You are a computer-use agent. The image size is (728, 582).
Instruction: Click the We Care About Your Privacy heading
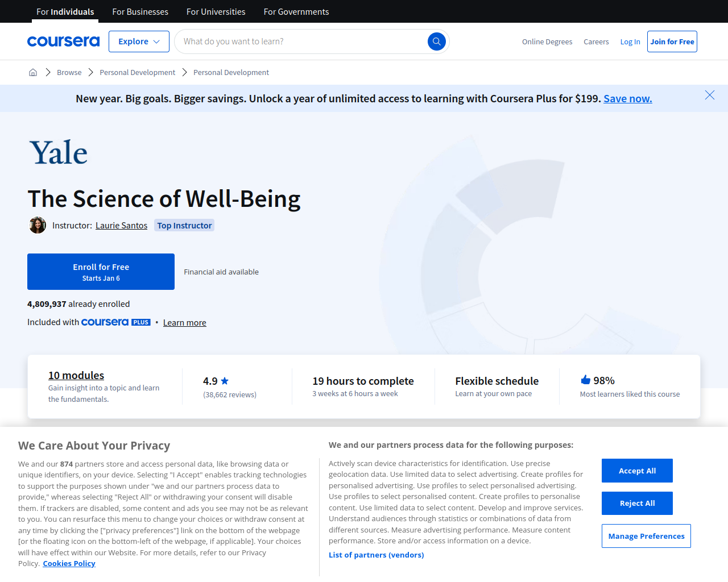pos(94,446)
